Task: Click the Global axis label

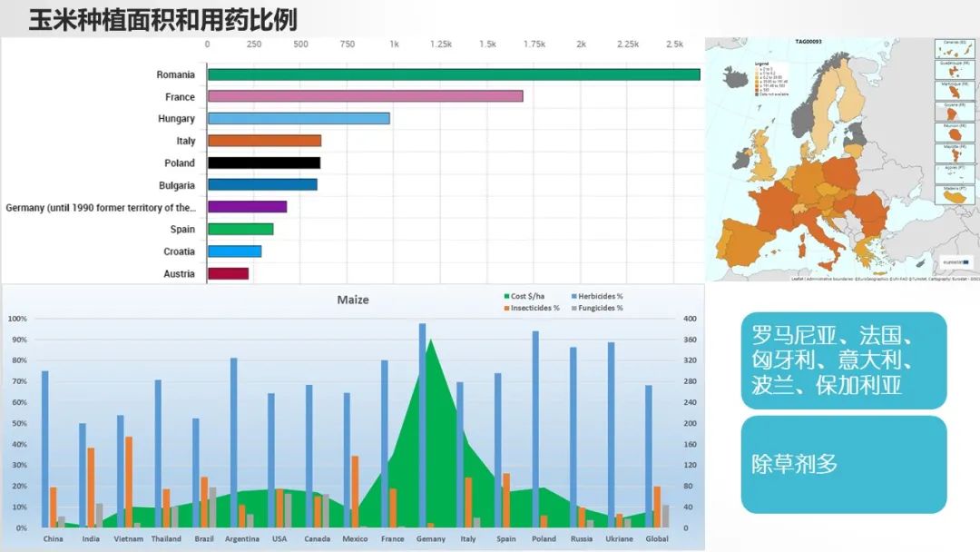Action: click(657, 539)
